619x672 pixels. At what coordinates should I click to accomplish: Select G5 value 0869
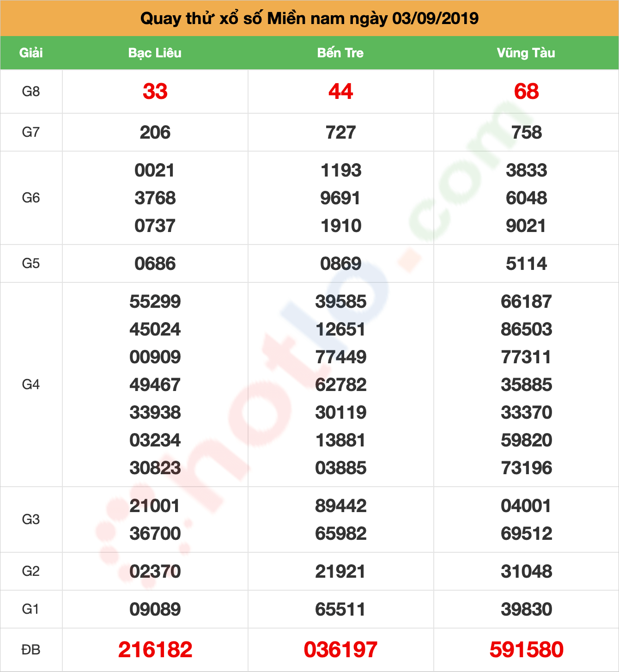[x=341, y=264]
